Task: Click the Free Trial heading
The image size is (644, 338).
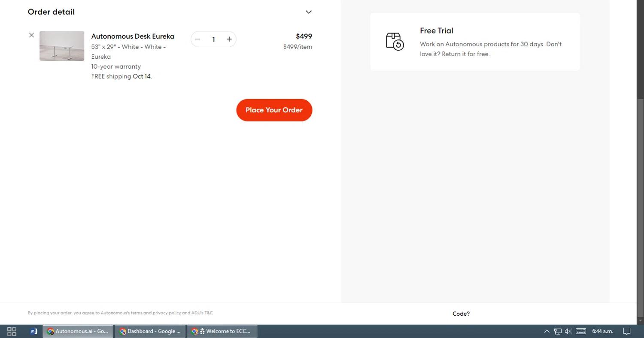Action: (437, 31)
